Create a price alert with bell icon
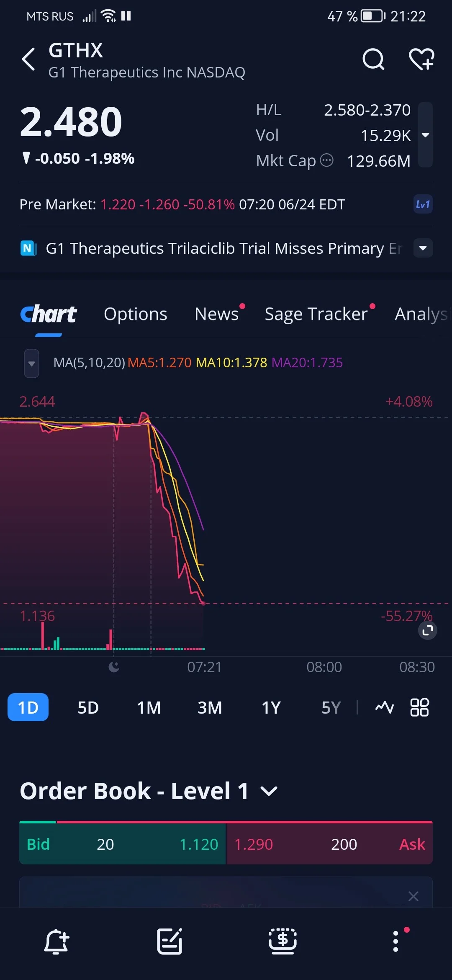Viewport: 452px width, 980px height. pyautogui.click(x=56, y=942)
